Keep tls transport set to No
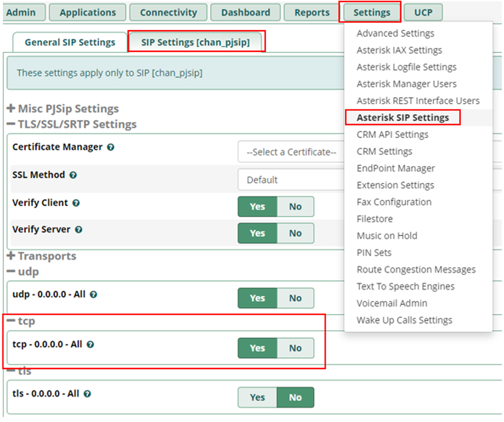Viewport: 504px width, 422px height. [295, 398]
